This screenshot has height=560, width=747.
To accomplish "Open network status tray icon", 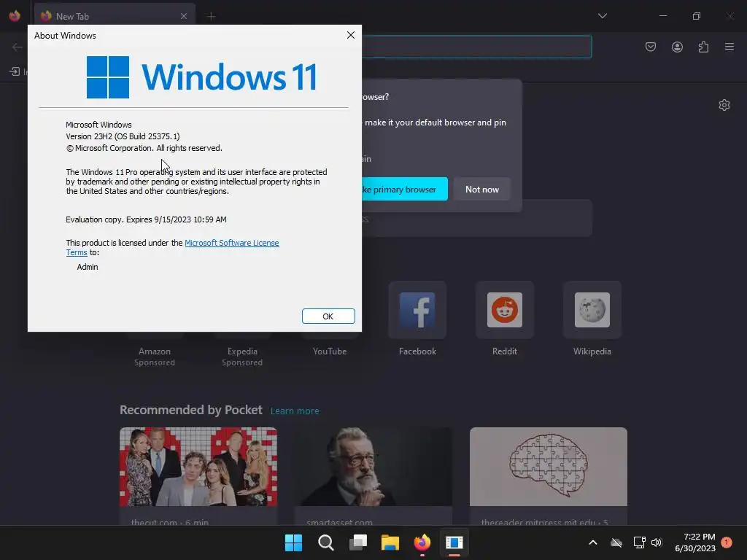I will coord(639,542).
